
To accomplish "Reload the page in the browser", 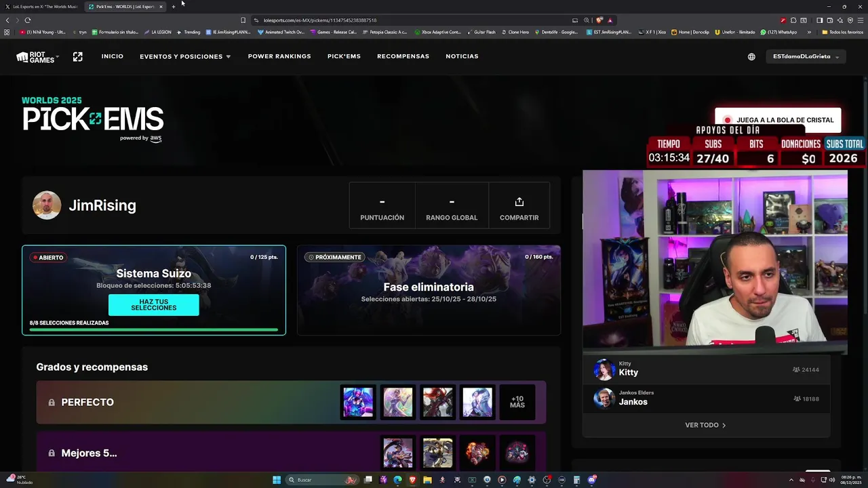I will tap(28, 20).
